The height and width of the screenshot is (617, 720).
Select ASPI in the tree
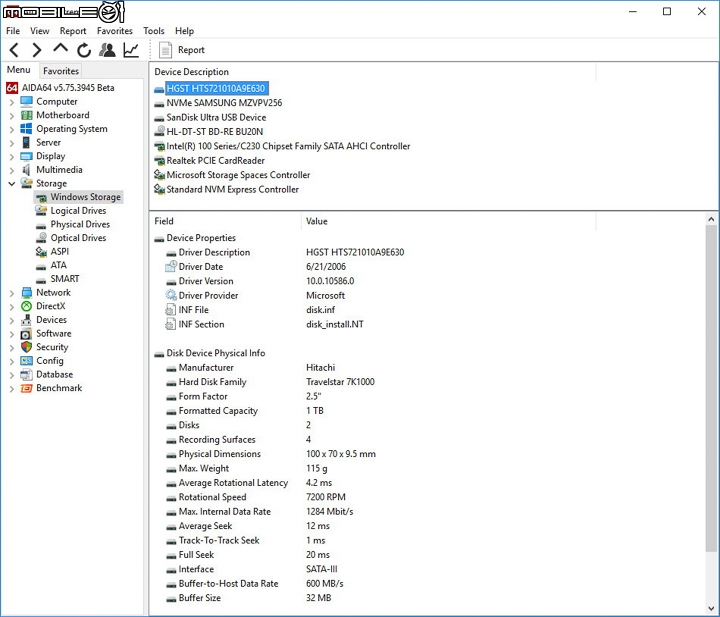click(60, 252)
